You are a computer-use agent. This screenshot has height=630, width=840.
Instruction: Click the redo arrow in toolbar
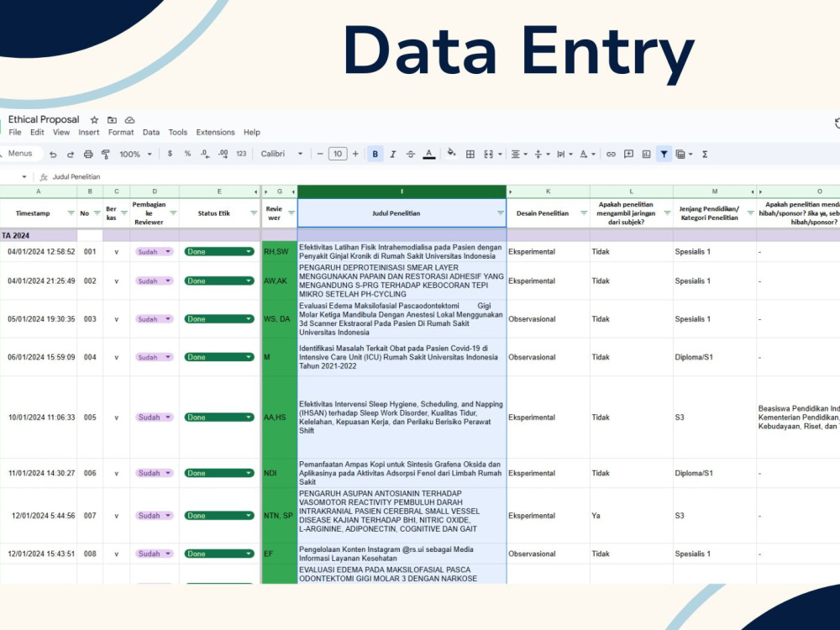point(71,155)
